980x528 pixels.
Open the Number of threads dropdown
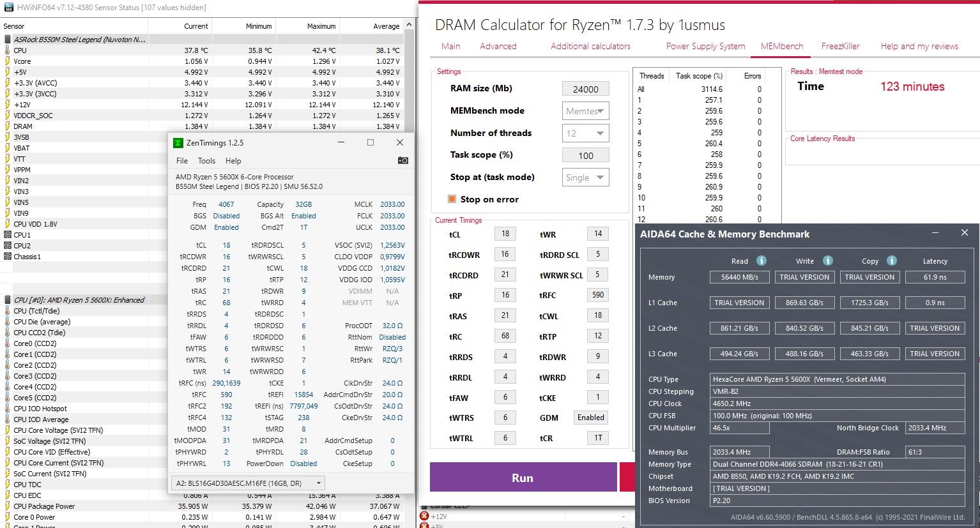(x=585, y=133)
